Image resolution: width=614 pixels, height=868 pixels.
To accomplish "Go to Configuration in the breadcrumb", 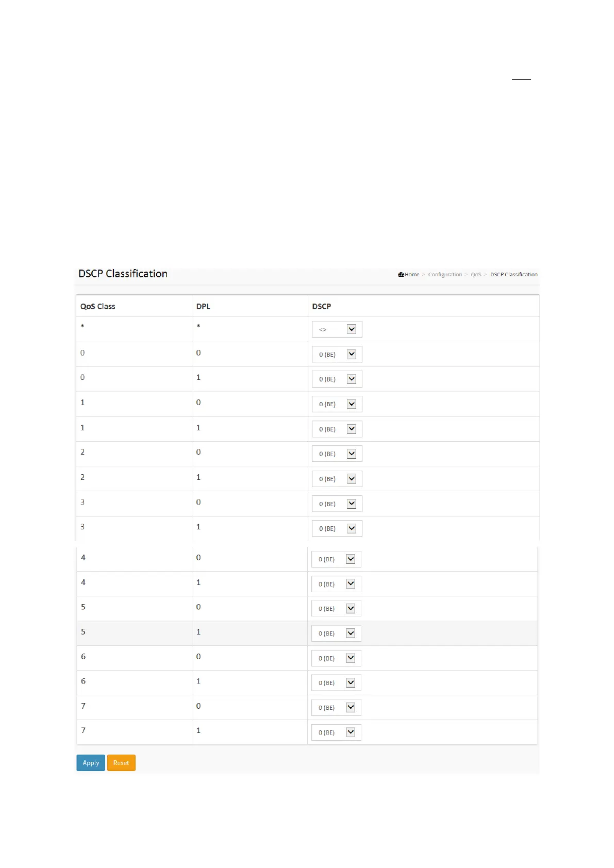I will coord(445,275).
